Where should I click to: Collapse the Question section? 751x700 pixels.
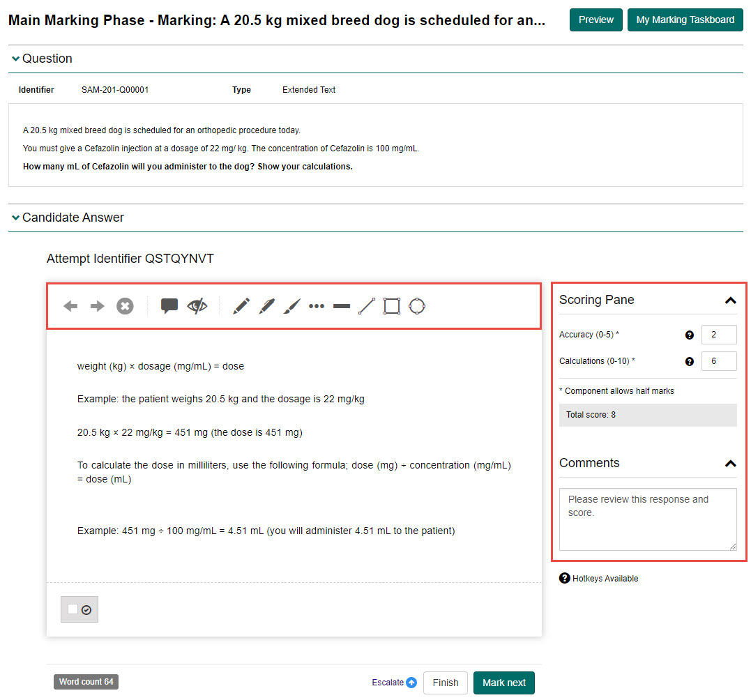pos(15,59)
